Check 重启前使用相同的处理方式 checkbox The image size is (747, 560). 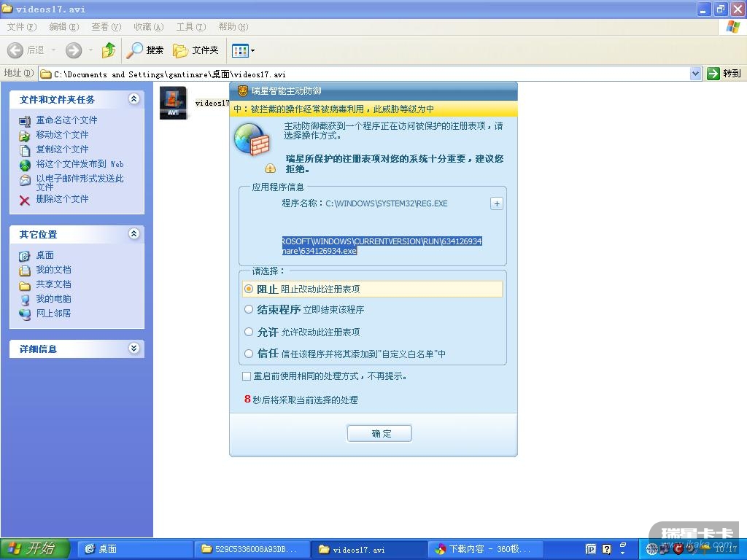[247, 376]
